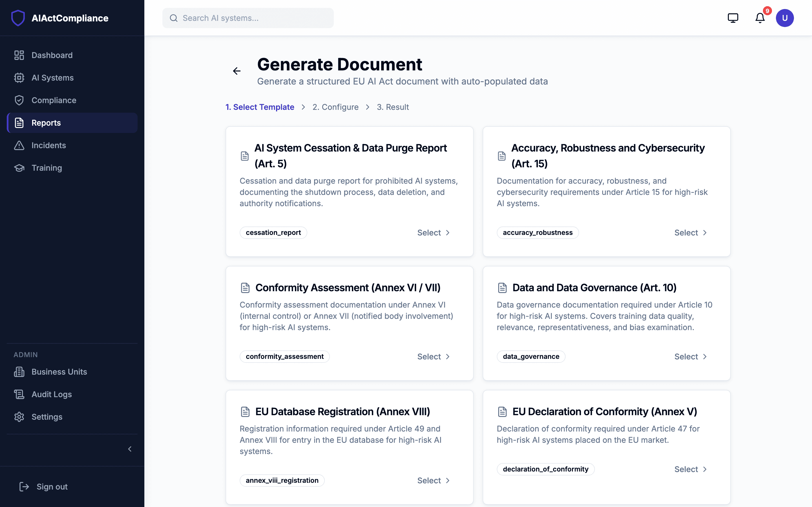The image size is (812, 507).
Task: Open the Training section
Action: (47, 168)
